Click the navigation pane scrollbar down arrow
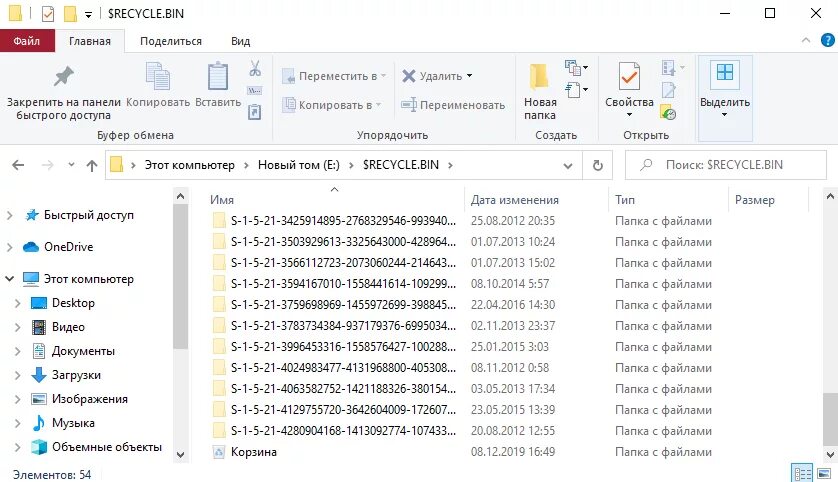 [180, 455]
